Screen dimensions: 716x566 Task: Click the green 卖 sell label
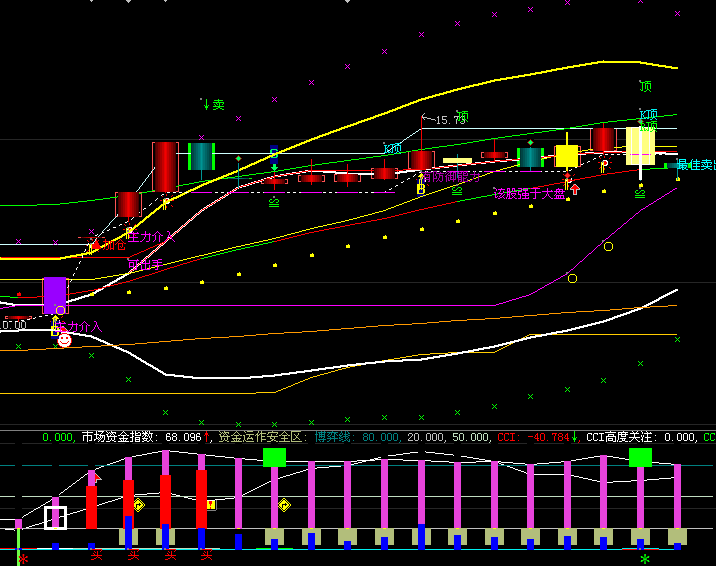[219, 105]
